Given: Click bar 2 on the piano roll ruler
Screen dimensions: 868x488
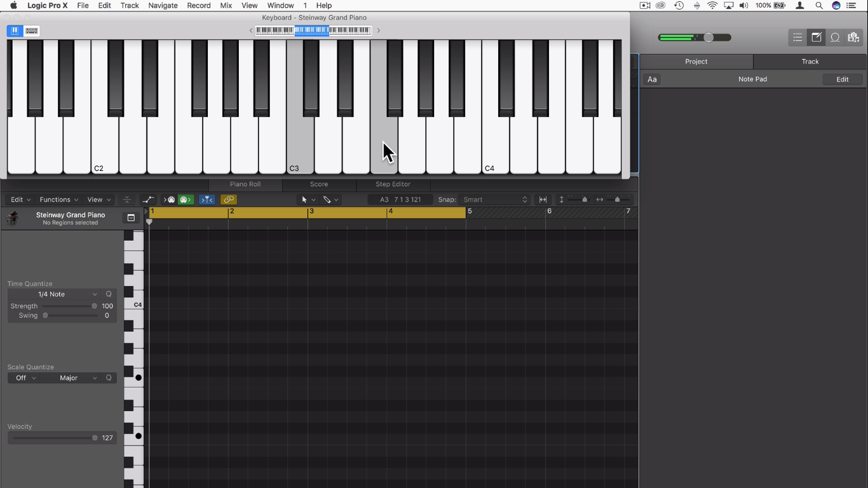Looking at the screenshot, I should [x=232, y=212].
